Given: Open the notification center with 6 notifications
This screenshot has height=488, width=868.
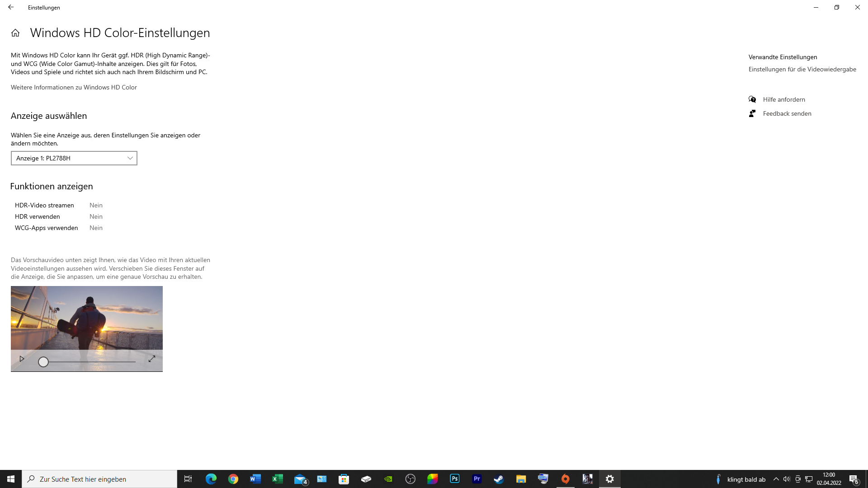Looking at the screenshot, I should [x=854, y=479].
